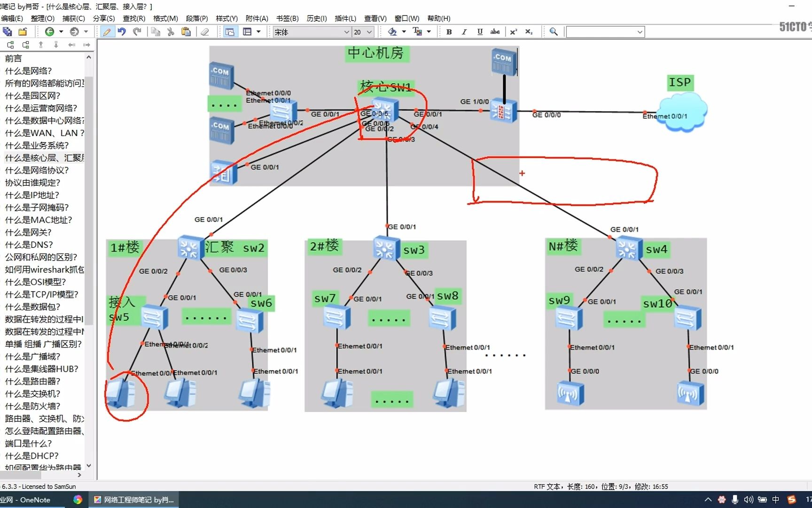
Task: Click the move node right icon
Action: (86, 45)
